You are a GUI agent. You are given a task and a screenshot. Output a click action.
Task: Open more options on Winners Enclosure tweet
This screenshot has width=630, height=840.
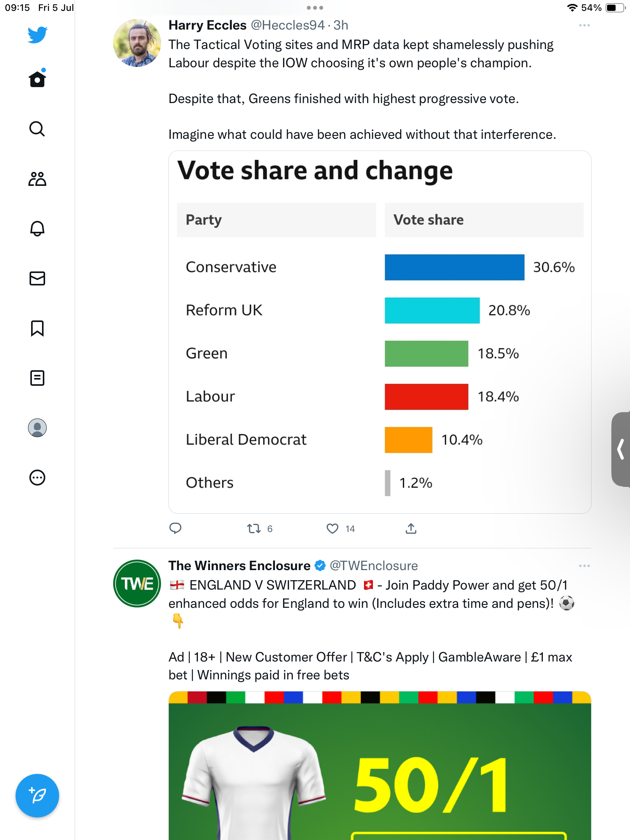[584, 566]
